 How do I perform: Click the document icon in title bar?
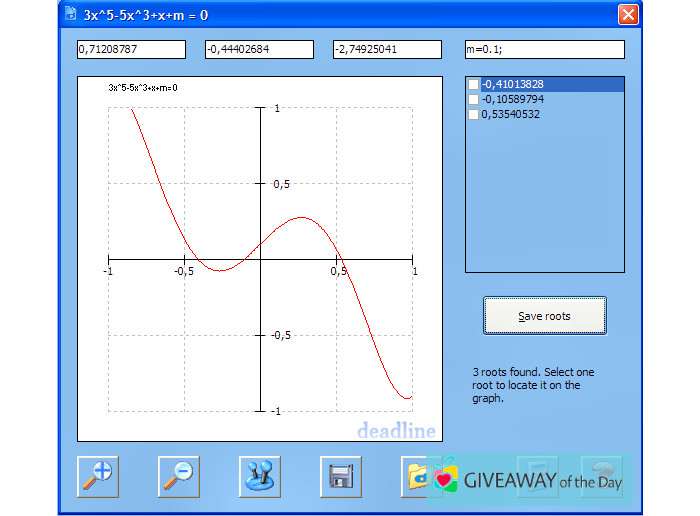(x=72, y=14)
